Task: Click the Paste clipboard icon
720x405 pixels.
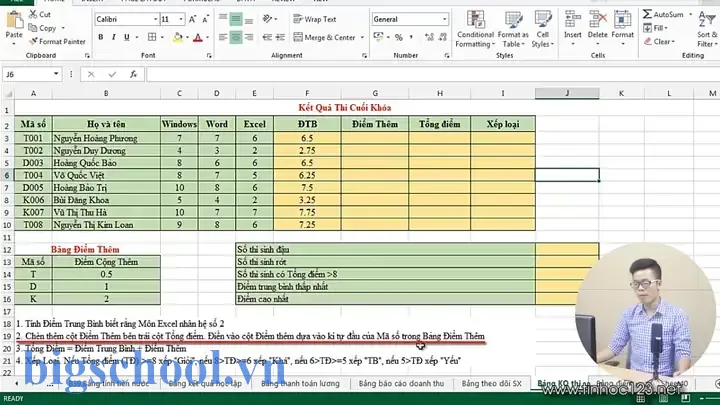Action: 14,19
